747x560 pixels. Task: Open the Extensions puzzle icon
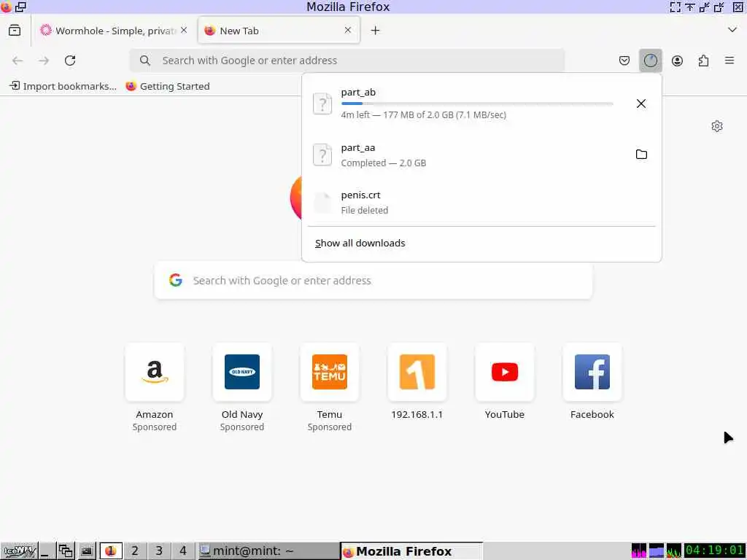(x=703, y=61)
